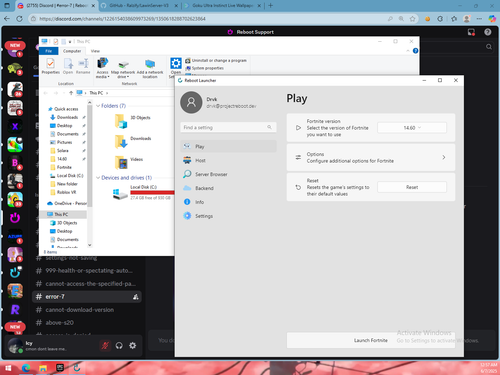
Task: Open the Play page in Reboot Launcher
Action: click(x=228, y=146)
